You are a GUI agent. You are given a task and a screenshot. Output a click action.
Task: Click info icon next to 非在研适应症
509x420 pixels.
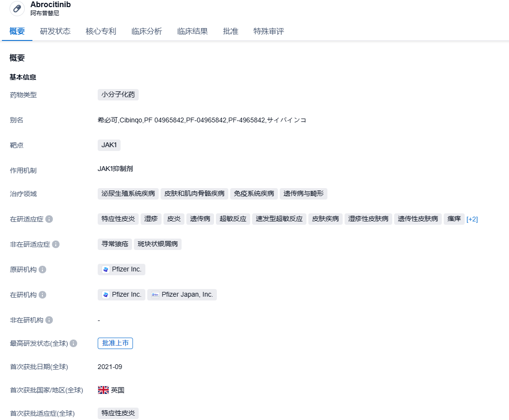[x=56, y=244]
